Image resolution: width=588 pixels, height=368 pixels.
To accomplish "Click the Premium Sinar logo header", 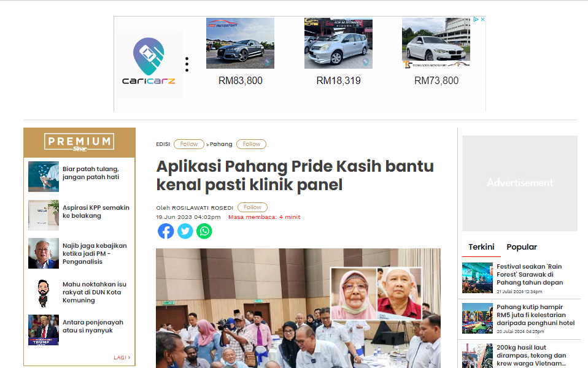I will point(79,142).
